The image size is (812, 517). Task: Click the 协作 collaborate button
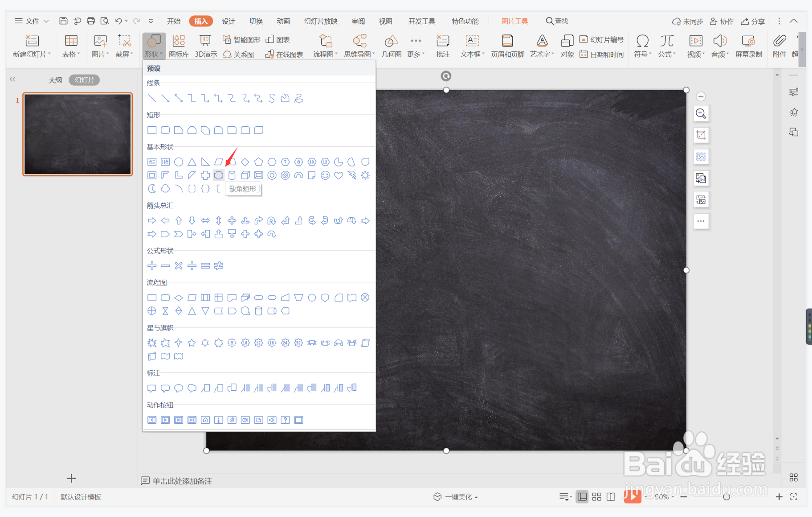tap(722, 21)
